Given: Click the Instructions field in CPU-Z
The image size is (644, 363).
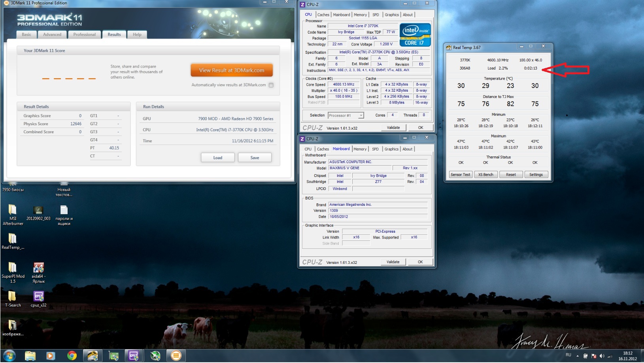Looking at the screenshot, I should (x=379, y=70).
